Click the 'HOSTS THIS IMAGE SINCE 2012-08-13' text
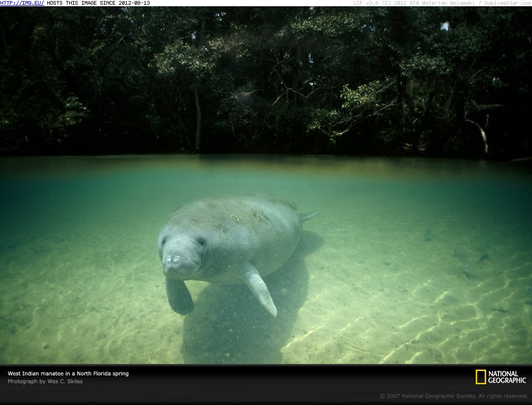This screenshot has height=405, width=532. coord(98,3)
